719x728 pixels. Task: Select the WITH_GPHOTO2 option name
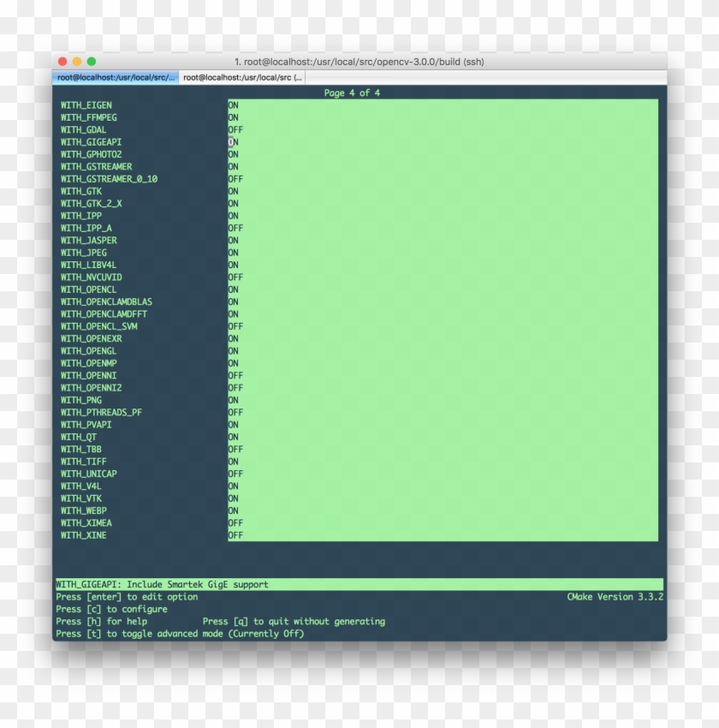(x=91, y=155)
